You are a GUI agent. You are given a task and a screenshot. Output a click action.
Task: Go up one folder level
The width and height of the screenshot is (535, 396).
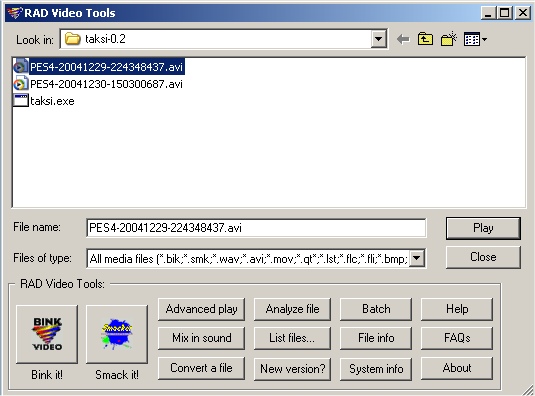[x=425, y=39]
